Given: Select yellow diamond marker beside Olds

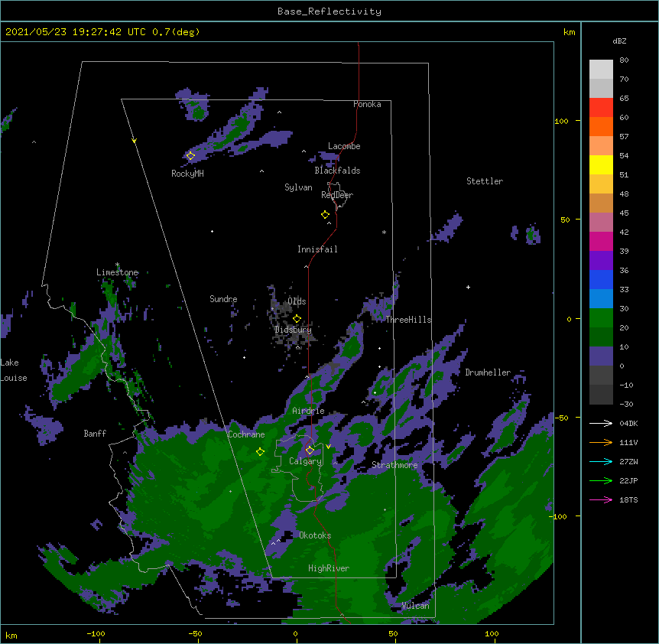Looking at the screenshot, I should (x=297, y=319).
